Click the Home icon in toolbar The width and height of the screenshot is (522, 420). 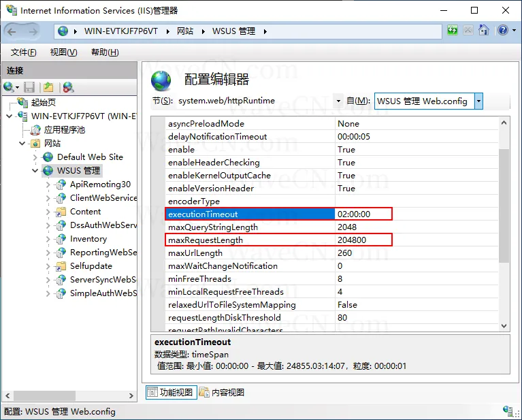pyautogui.click(x=483, y=31)
